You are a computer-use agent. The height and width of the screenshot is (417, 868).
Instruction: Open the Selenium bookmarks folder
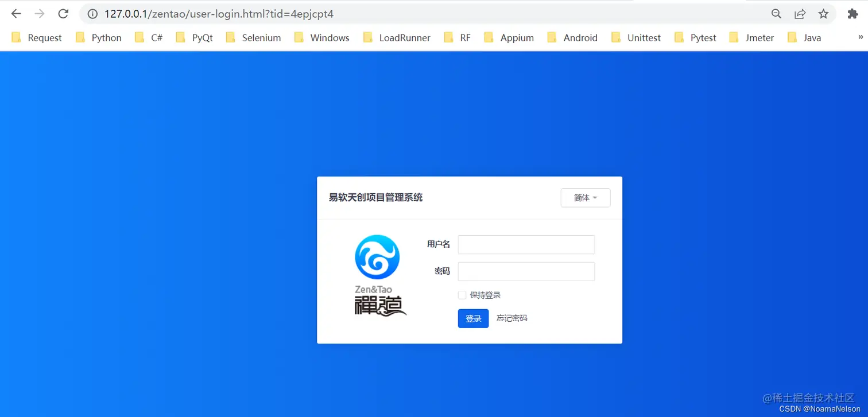coord(261,37)
